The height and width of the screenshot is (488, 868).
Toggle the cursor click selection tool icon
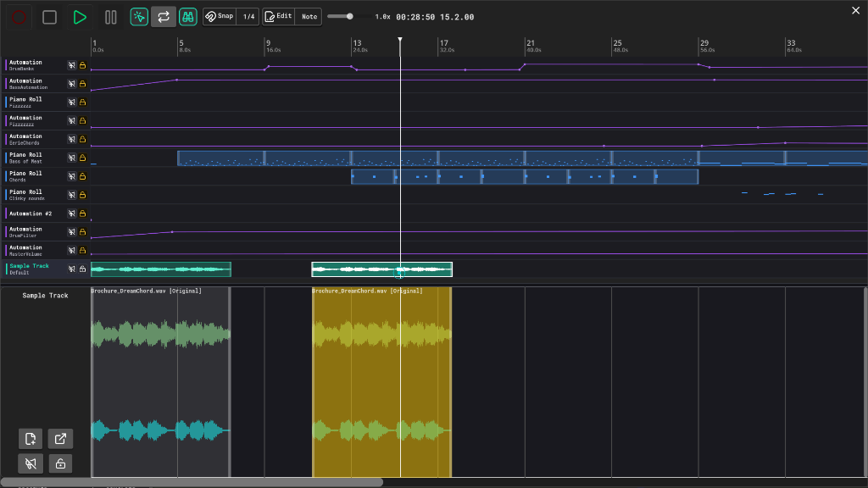point(139,17)
